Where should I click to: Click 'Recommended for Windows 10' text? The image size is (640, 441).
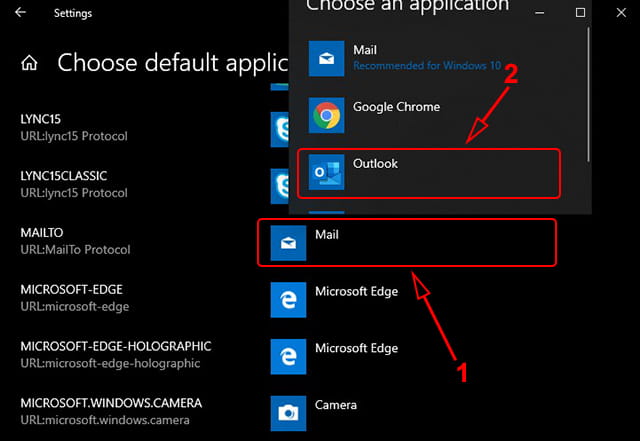coord(427,66)
